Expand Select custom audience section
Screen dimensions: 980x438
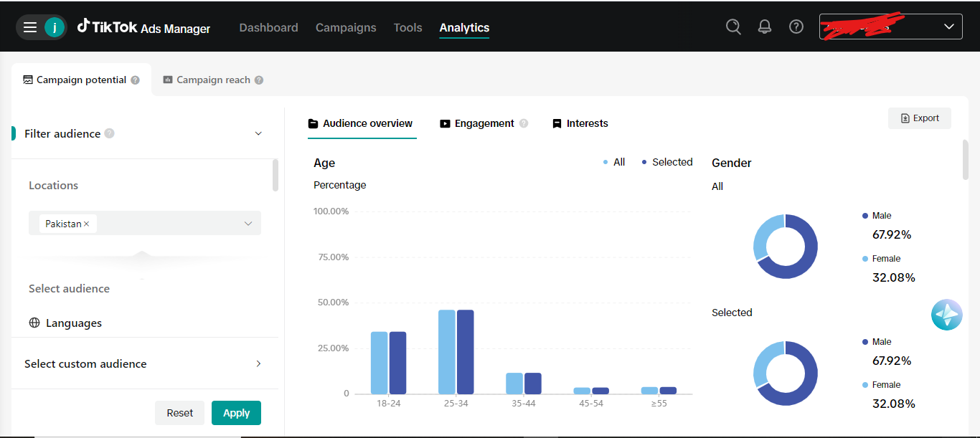pyautogui.click(x=258, y=363)
